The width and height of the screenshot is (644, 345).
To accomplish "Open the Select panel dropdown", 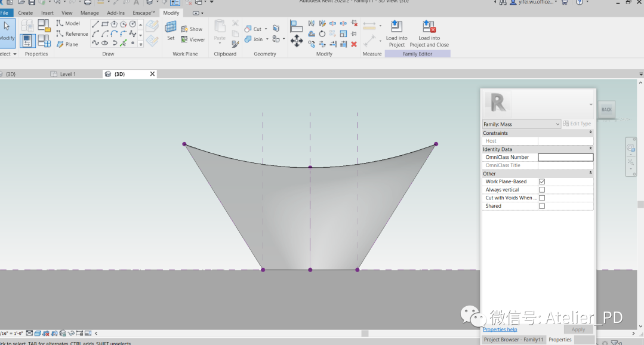I will tap(8, 54).
